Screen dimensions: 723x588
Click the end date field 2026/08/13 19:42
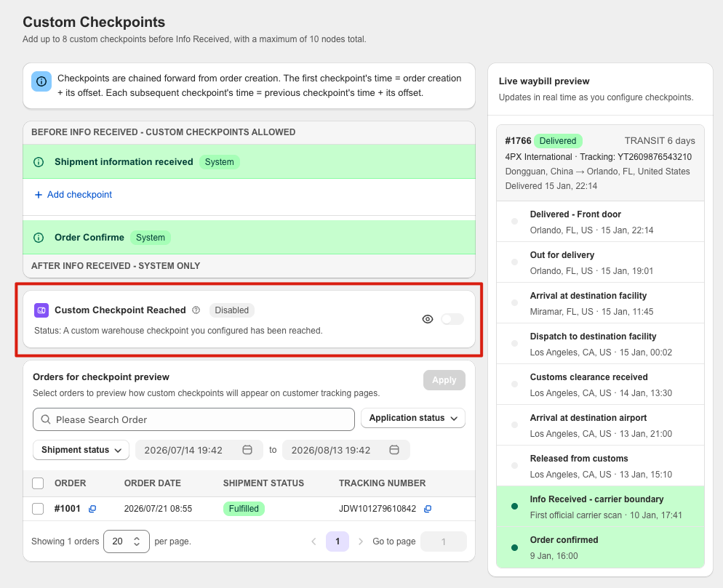click(345, 450)
